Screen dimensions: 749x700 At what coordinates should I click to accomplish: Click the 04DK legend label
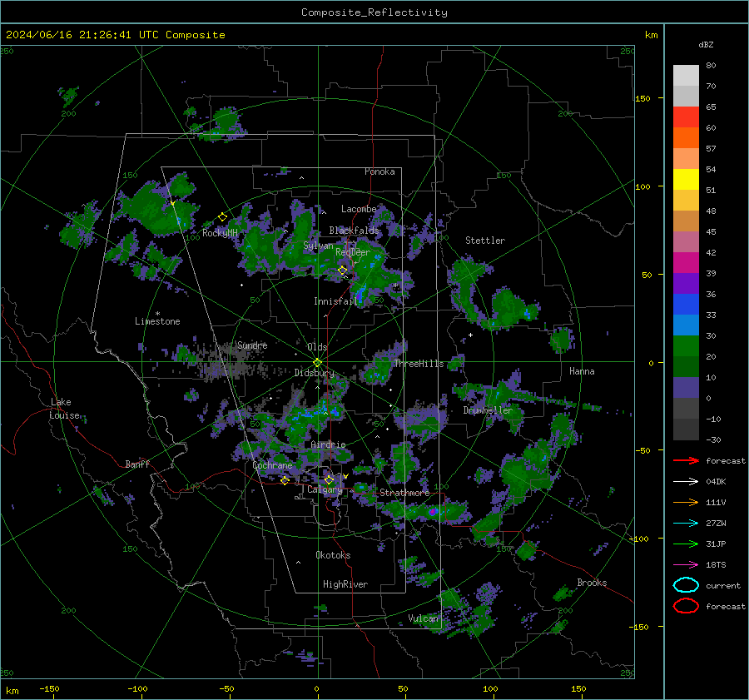coord(716,482)
